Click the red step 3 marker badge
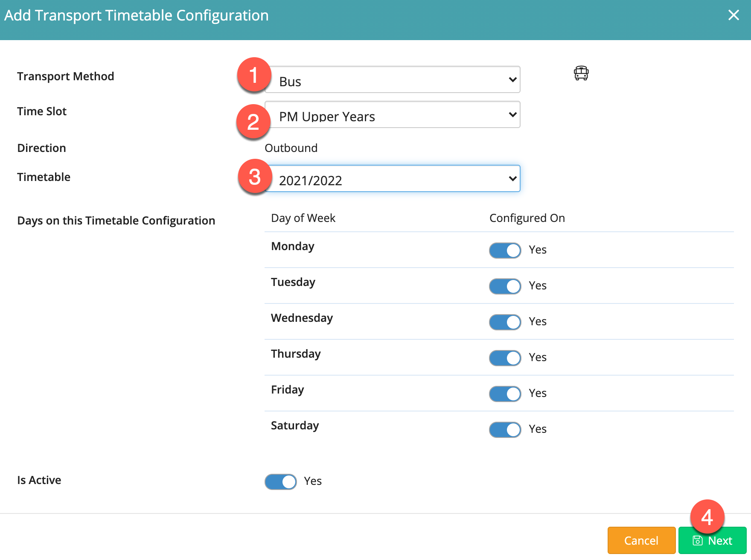This screenshot has height=560, width=751. pos(255,177)
